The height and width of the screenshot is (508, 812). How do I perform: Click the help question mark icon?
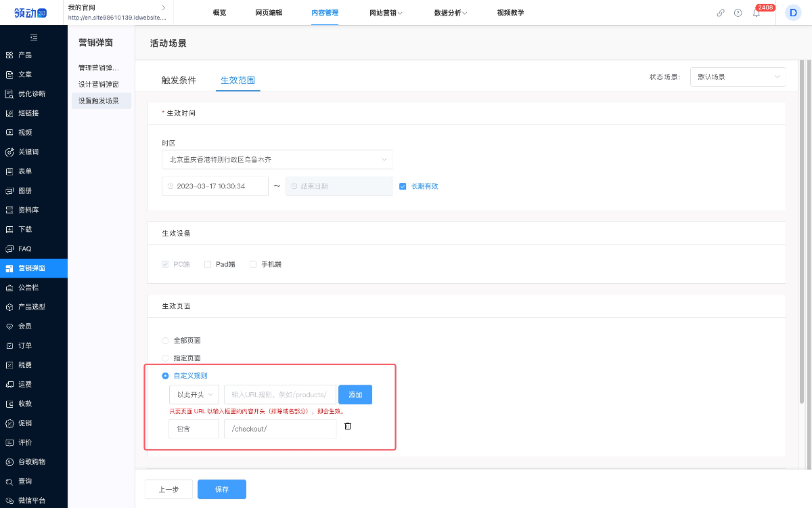click(738, 13)
